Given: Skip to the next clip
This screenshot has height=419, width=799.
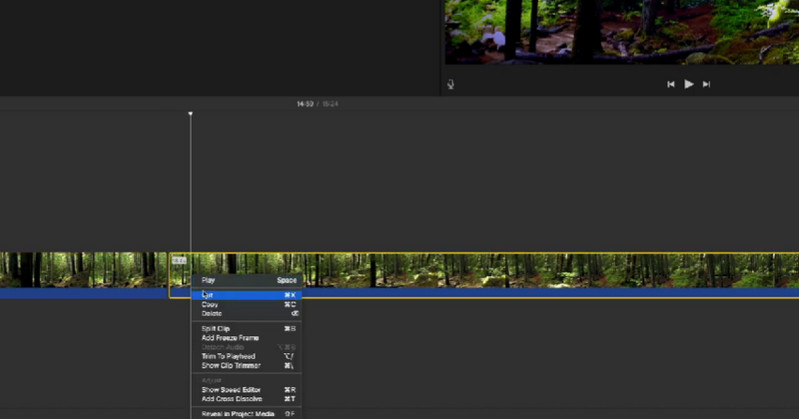Looking at the screenshot, I should click(706, 85).
